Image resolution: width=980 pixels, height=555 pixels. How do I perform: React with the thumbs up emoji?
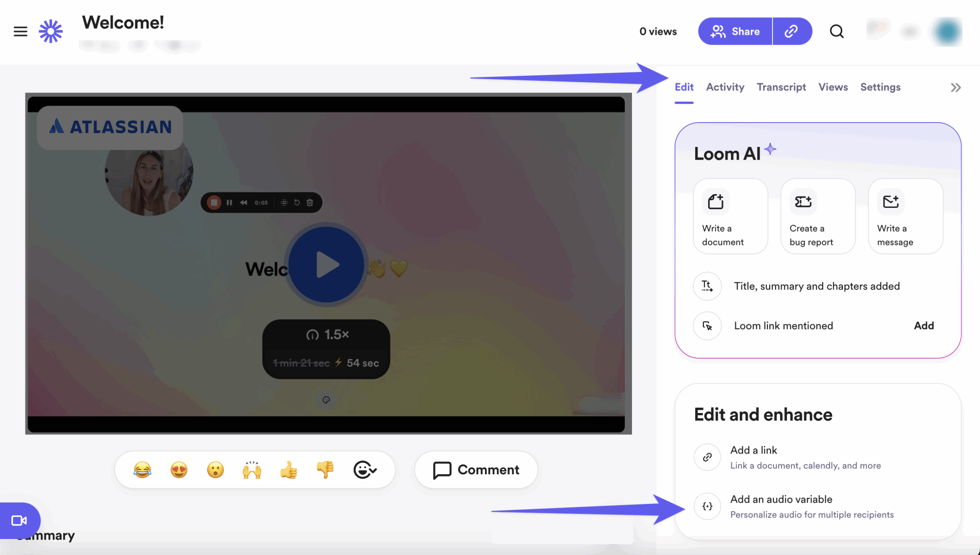[x=289, y=470]
